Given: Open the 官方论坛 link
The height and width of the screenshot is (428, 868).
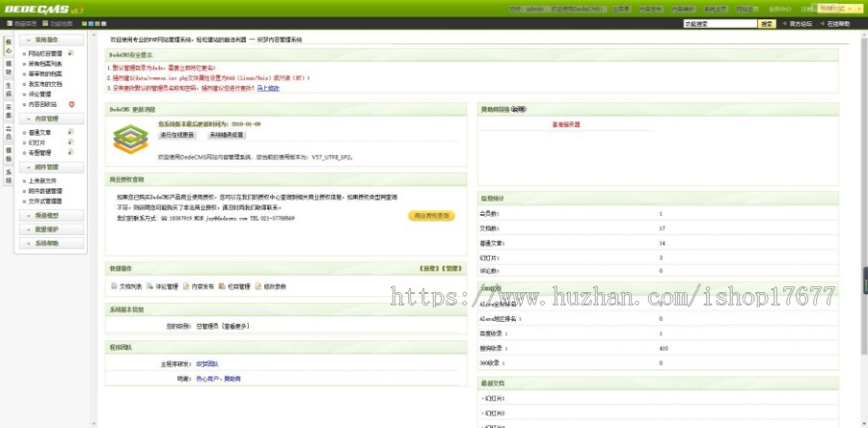Looking at the screenshot, I should point(800,24).
